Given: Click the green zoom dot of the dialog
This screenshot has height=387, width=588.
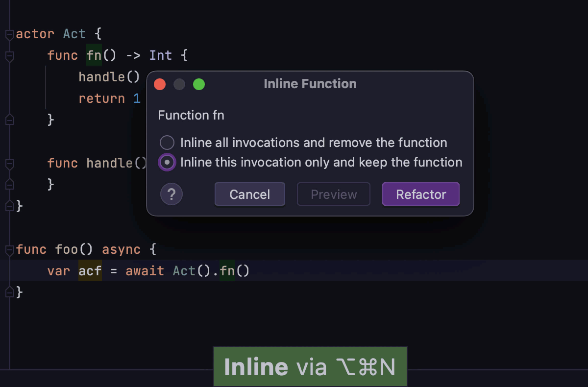Looking at the screenshot, I should 199,84.
